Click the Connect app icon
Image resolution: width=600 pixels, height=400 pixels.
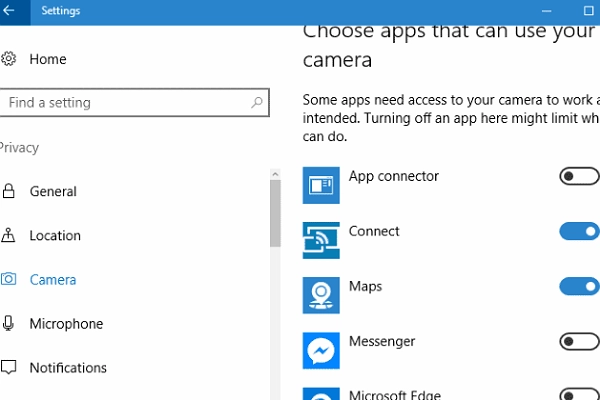pos(321,240)
